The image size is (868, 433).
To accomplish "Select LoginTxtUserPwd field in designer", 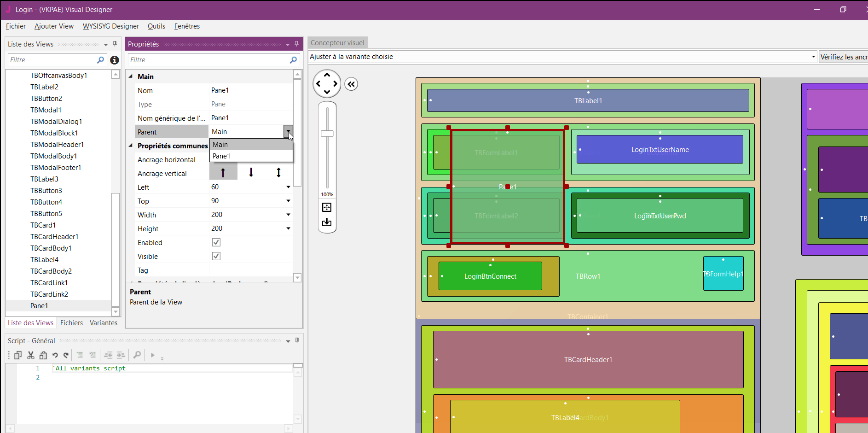I will tap(660, 216).
